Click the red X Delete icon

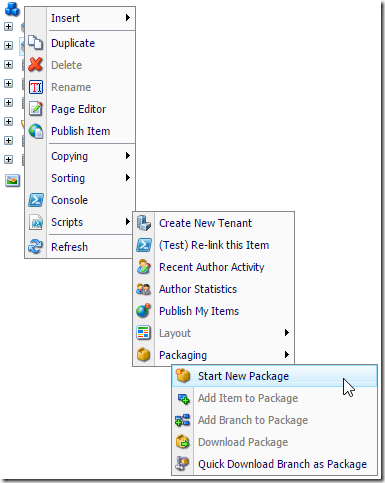[35, 65]
